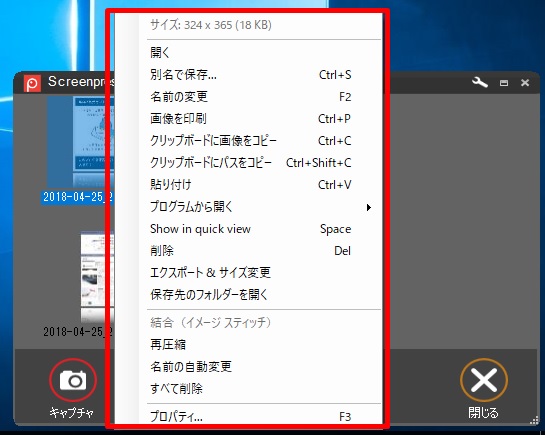Click the orange X close icon
The image size is (545, 435).
click(x=483, y=380)
